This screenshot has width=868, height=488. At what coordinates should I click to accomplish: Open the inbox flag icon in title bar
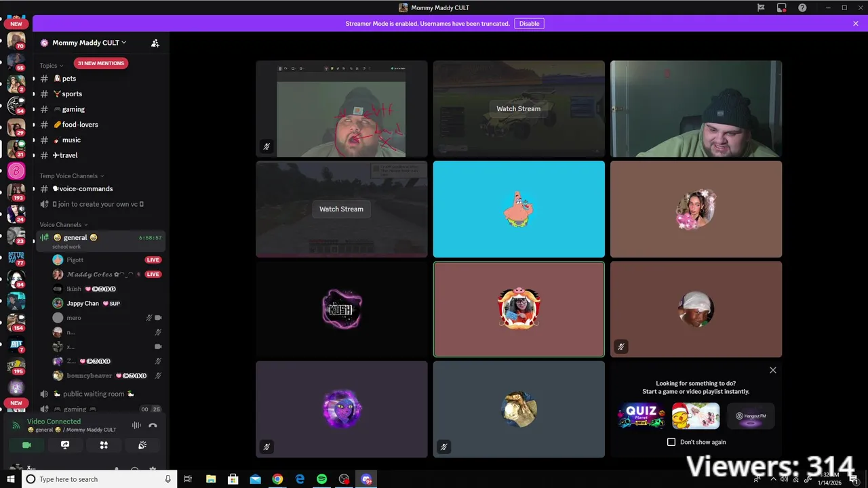tap(761, 7)
